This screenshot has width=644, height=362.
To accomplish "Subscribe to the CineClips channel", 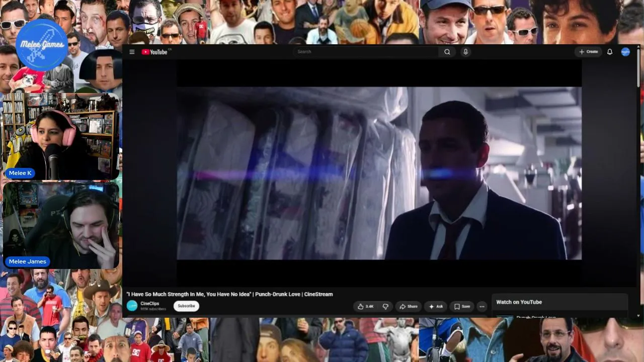I will pyautogui.click(x=186, y=306).
